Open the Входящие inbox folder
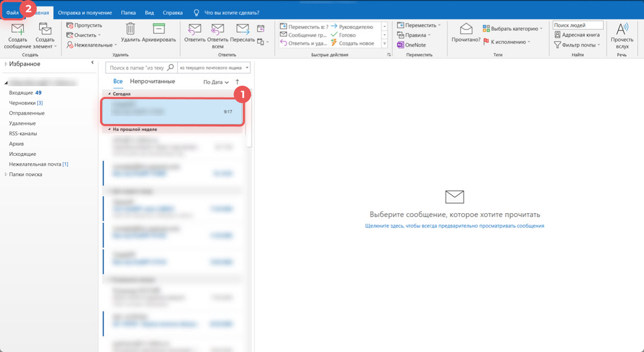 pyautogui.click(x=21, y=93)
